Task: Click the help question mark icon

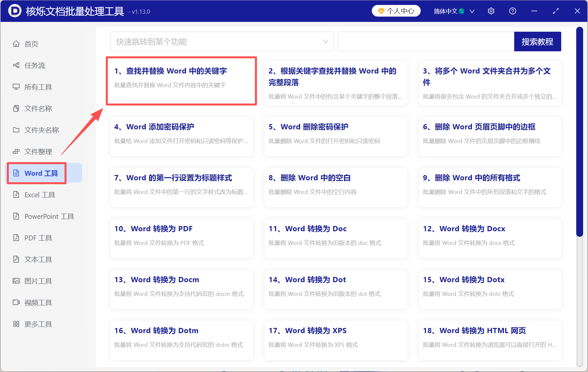Action: pos(513,11)
